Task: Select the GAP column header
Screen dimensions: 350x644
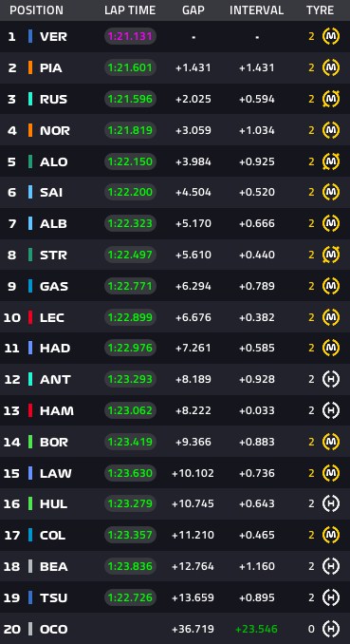Action: (193, 10)
